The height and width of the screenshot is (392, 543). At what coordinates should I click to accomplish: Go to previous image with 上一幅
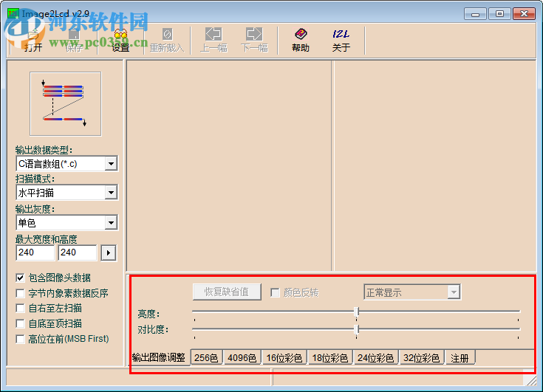coord(214,40)
